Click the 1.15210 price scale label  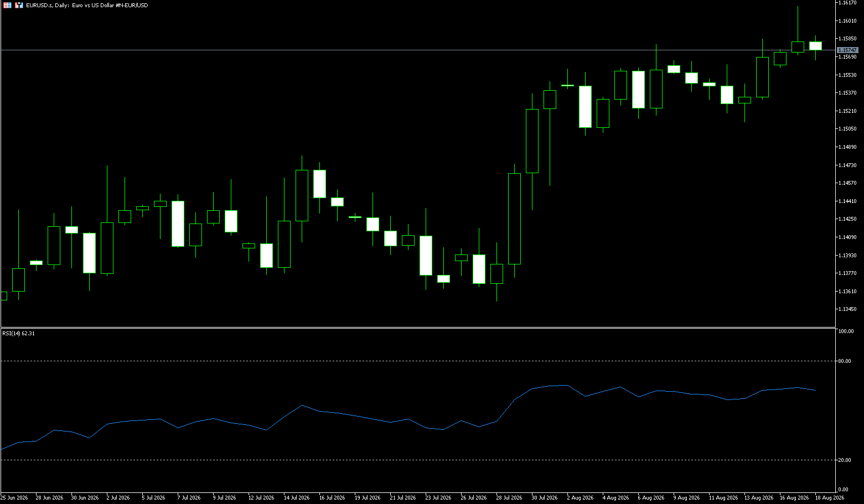[x=847, y=111]
